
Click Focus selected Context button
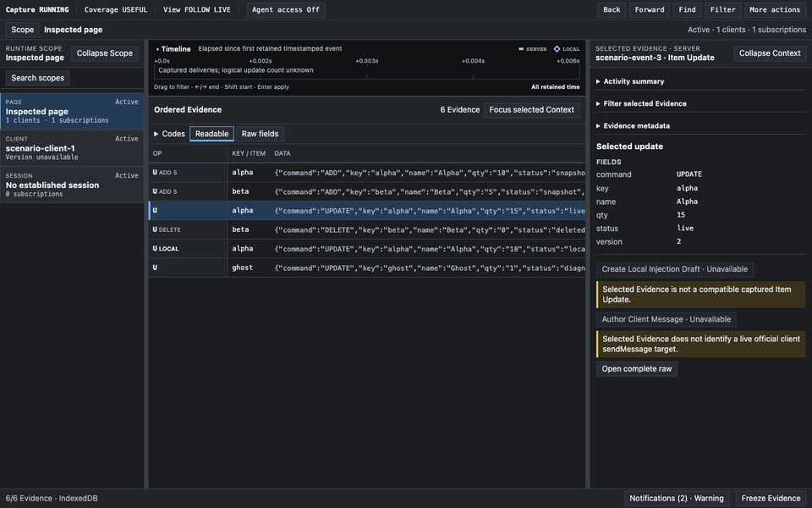(x=531, y=110)
